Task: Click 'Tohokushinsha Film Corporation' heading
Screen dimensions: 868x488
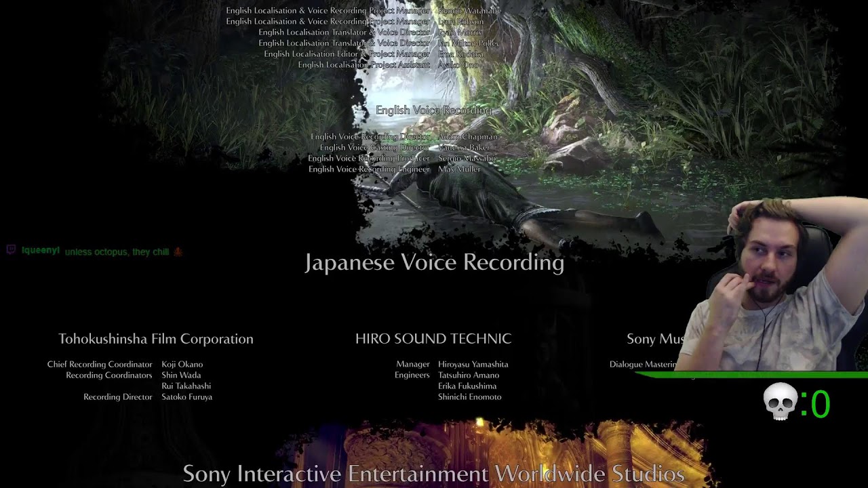Action: point(156,339)
